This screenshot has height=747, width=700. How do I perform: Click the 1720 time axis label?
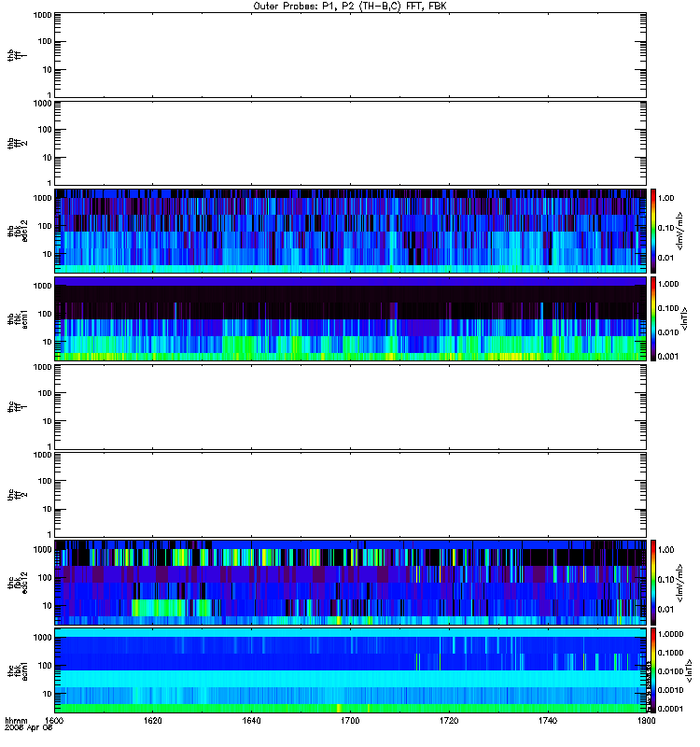pos(449,721)
